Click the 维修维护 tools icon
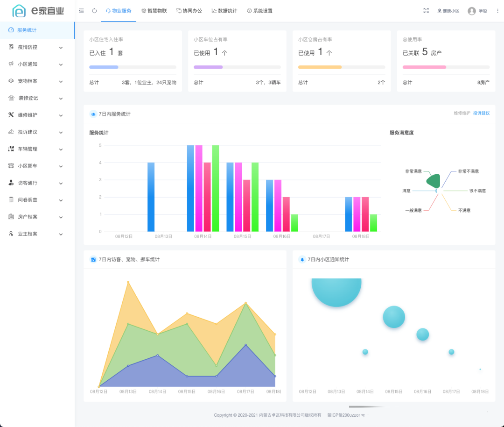 [x=11, y=115]
